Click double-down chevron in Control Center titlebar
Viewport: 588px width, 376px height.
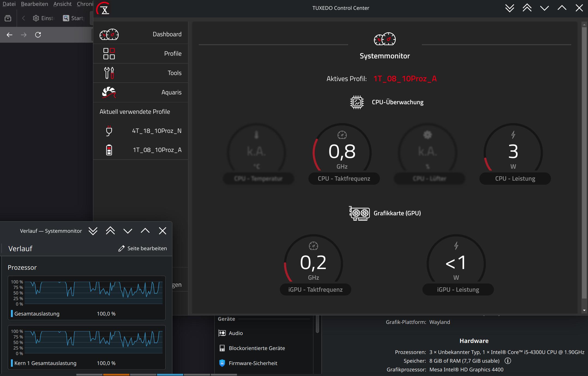point(509,8)
